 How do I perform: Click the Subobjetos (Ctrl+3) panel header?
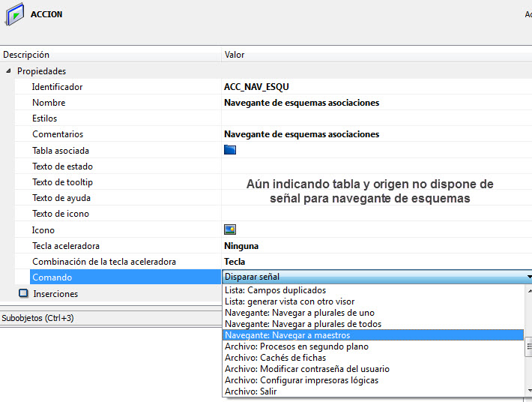click(x=37, y=318)
